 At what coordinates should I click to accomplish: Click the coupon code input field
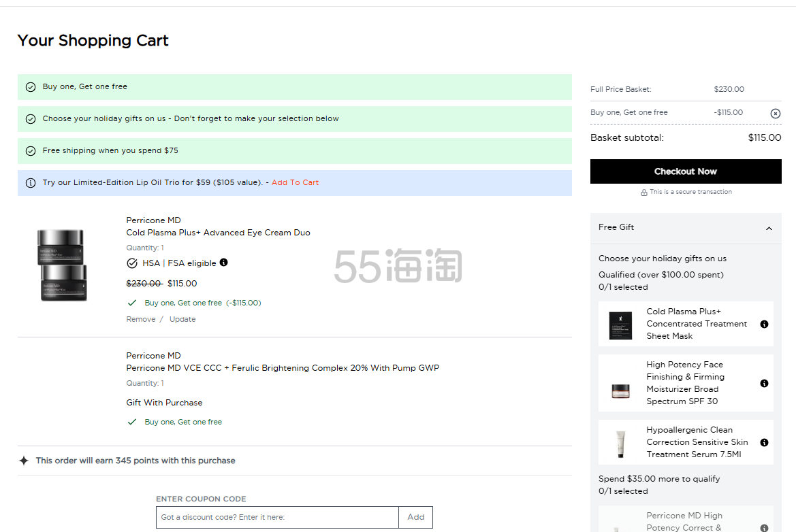click(x=277, y=517)
